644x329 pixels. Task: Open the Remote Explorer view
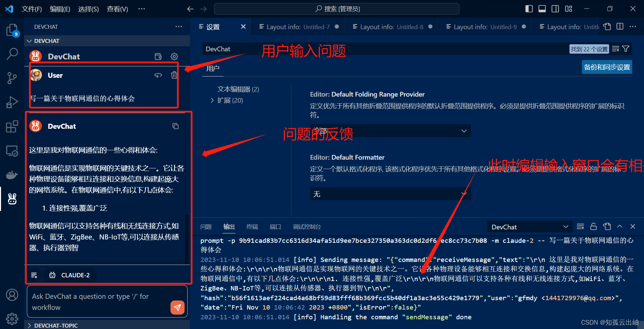[x=12, y=151]
